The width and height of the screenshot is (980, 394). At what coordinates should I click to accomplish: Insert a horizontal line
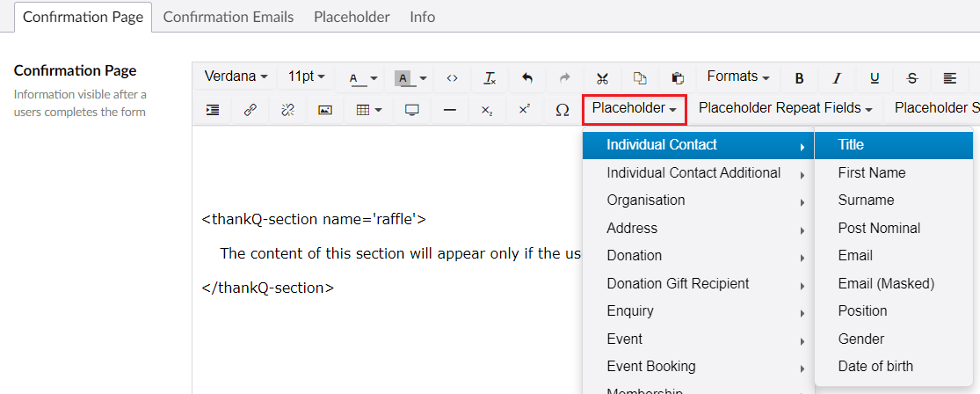point(450,110)
